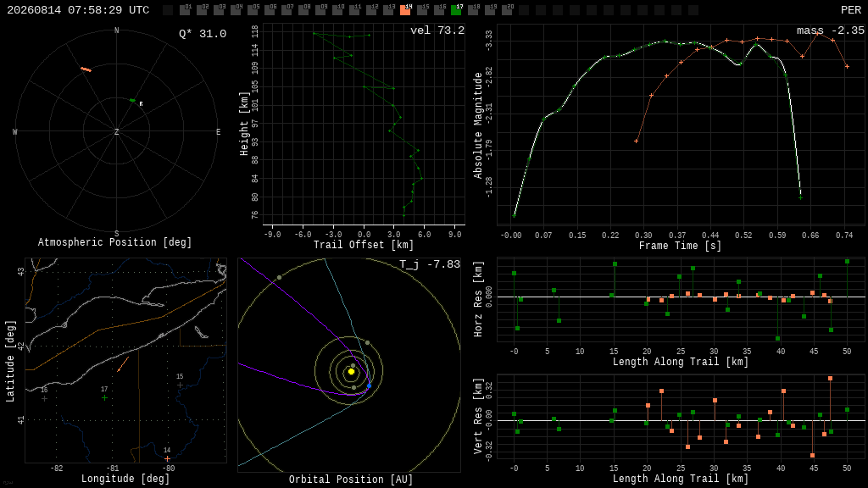Click the vel 73.2 readout
Viewport: 868px width, 488px height.
pos(437,30)
